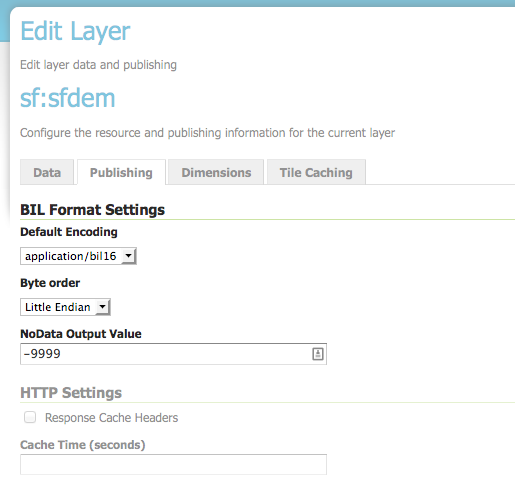Switch to the Data tab
The width and height of the screenshot is (515, 497).
tap(47, 172)
